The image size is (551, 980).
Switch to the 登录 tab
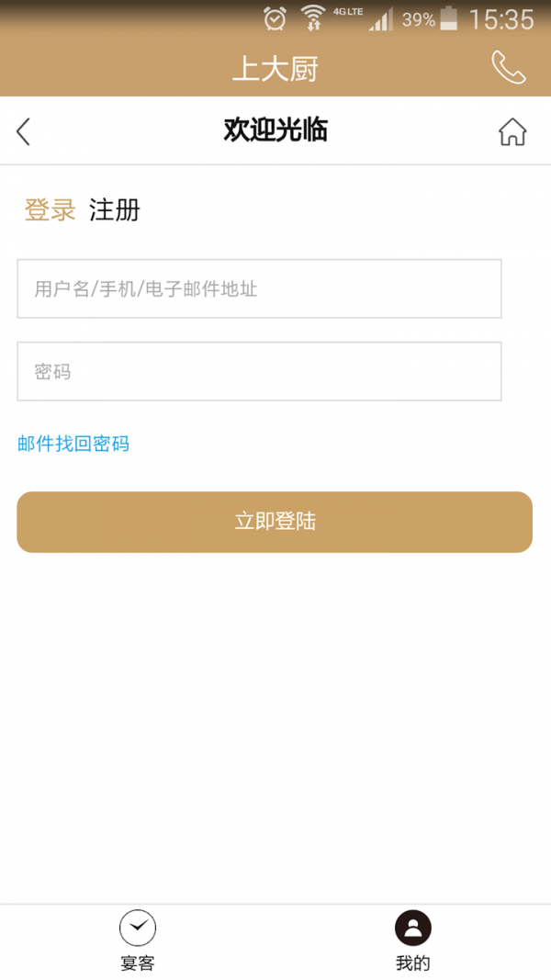coord(50,210)
